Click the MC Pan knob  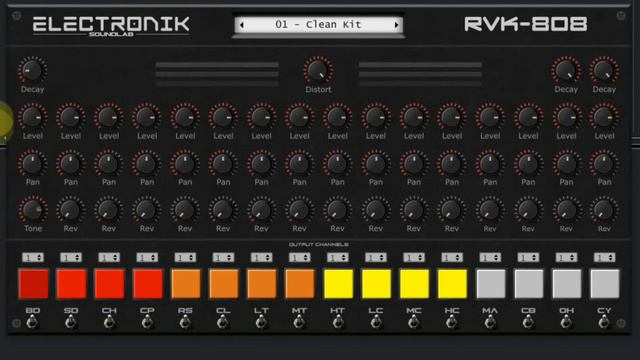[x=413, y=164]
